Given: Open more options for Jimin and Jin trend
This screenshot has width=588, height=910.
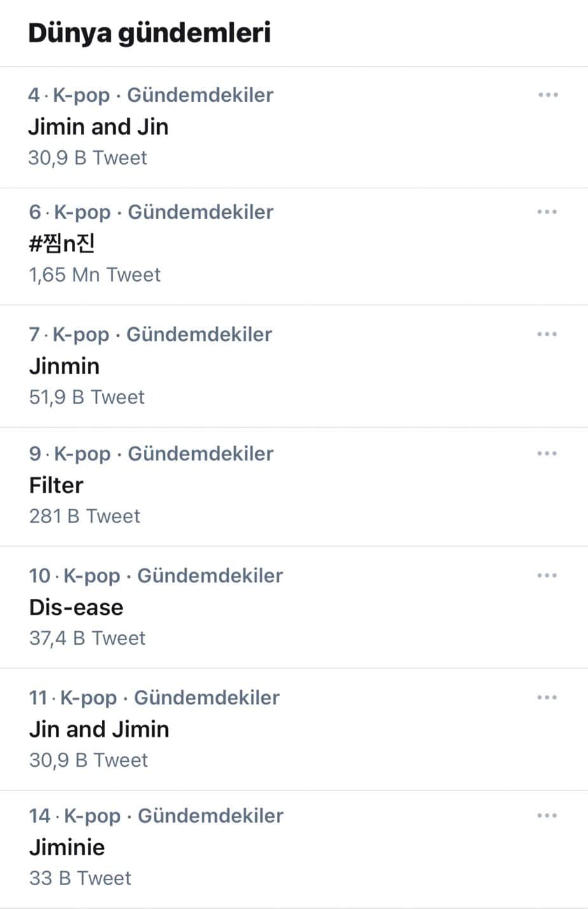Looking at the screenshot, I should tap(547, 95).
